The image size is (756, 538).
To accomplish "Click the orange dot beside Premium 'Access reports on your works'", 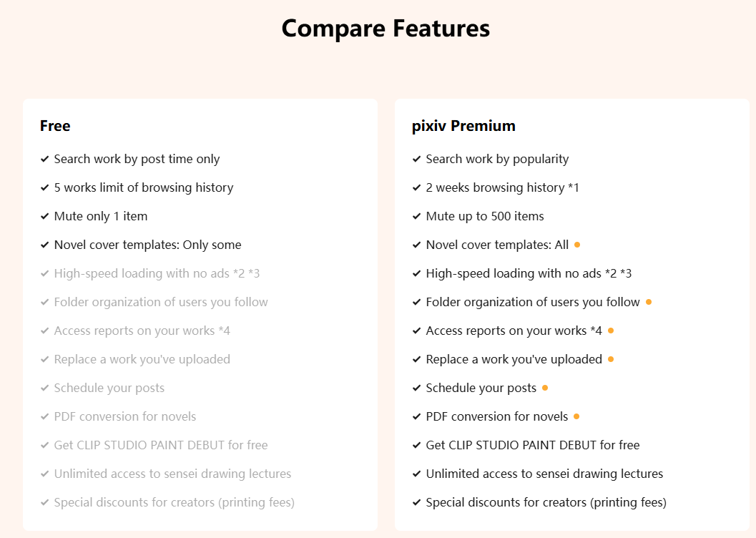I will point(611,331).
